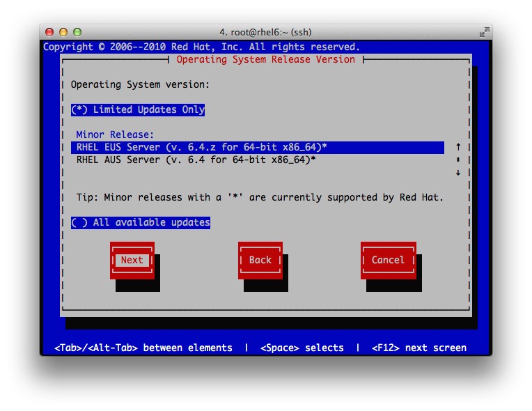Viewport: 532px width, 411px height.
Task: Click the Red Hat copyright line
Action: [201, 47]
